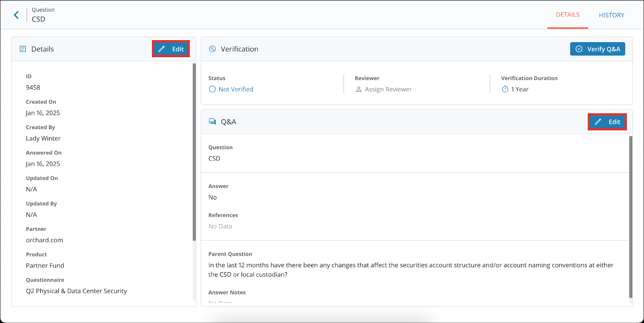This screenshot has width=644, height=323.
Task: Click the pencil icon in the Q&A Edit button
Action: click(x=598, y=122)
